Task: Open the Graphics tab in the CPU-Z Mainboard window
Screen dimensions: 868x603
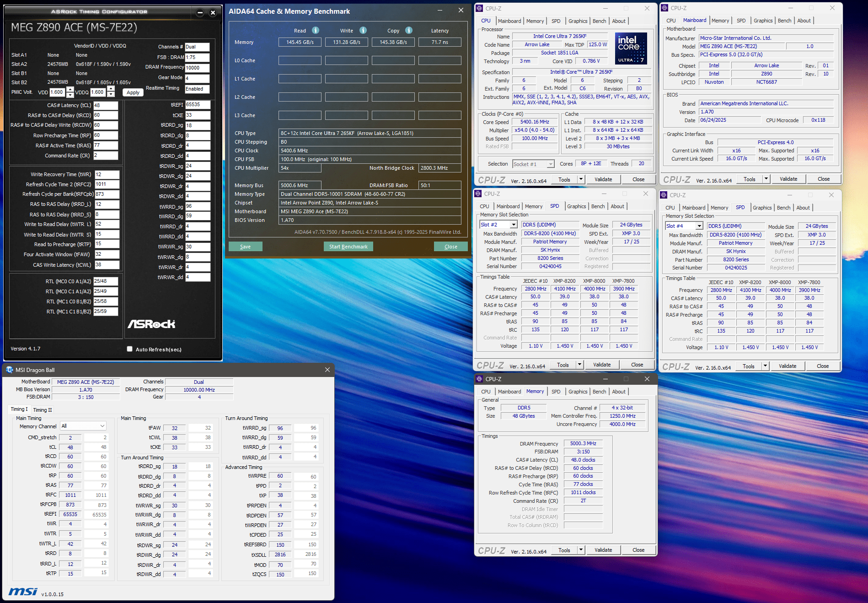Action: [763, 21]
